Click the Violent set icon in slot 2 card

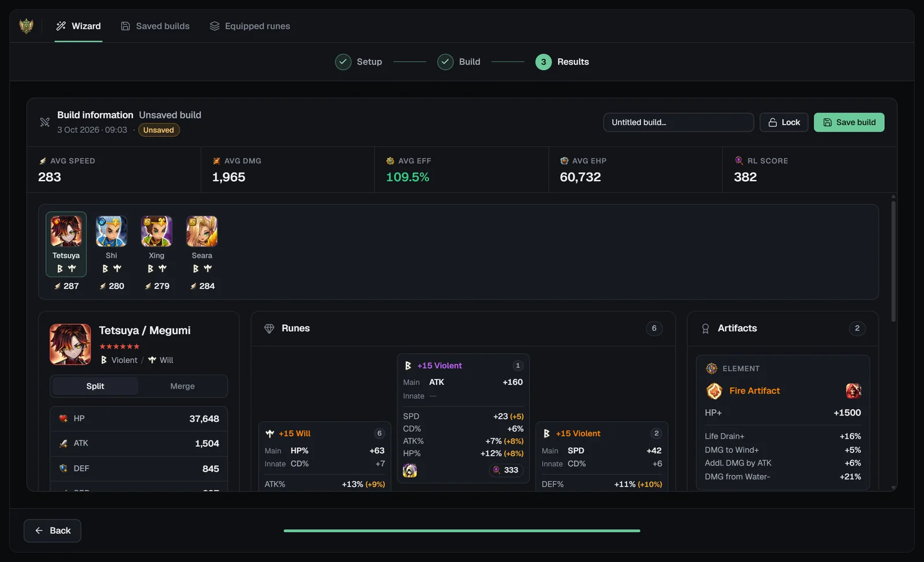click(546, 433)
